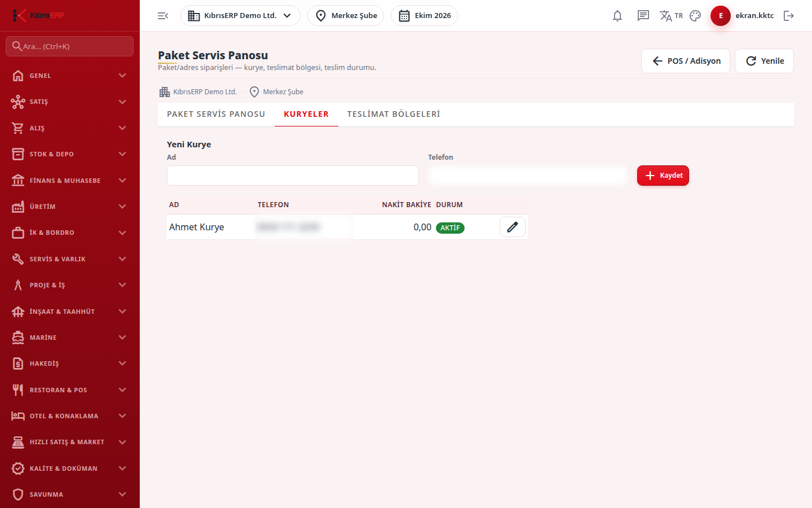The image size is (812, 508).
Task: Open the KıbrısERP Demo Ltd. company dropdown
Action: tap(240, 16)
